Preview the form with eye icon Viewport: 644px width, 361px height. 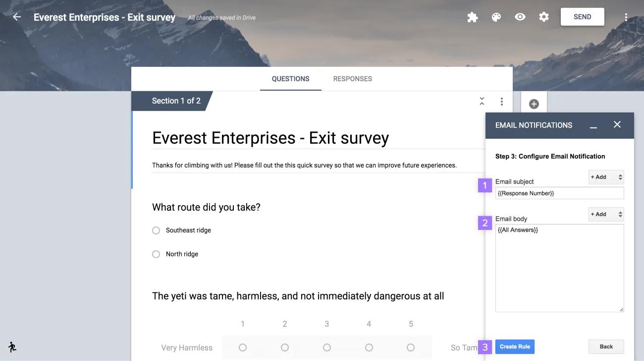pos(520,17)
